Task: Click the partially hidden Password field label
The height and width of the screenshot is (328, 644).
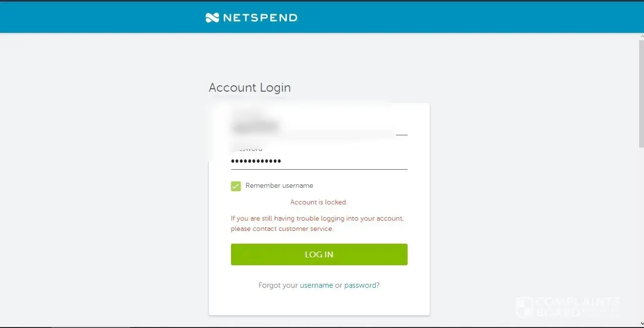Action: coord(249,149)
